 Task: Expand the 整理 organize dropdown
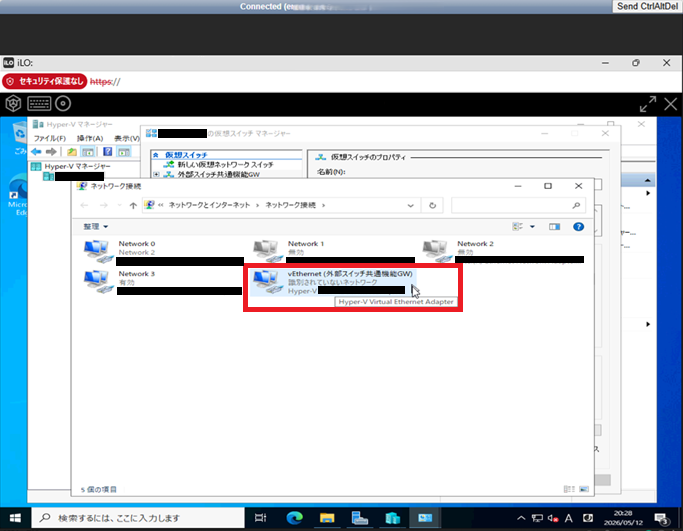point(96,227)
